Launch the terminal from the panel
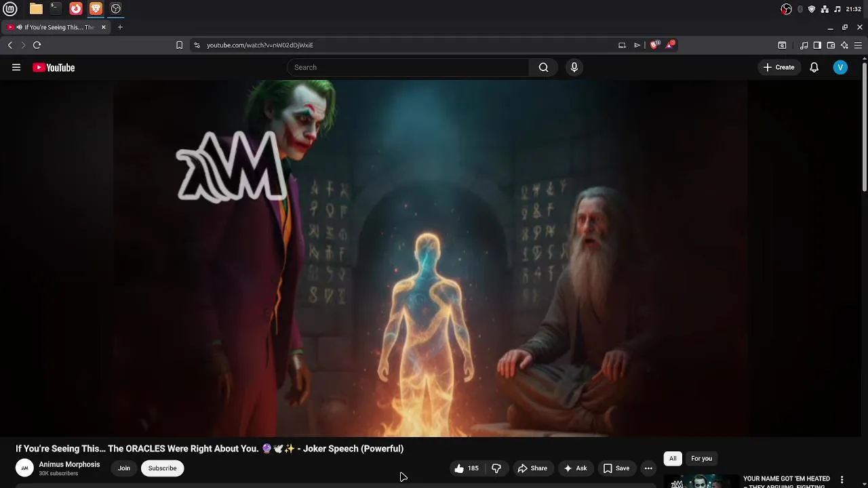The width and height of the screenshot is (868, 488). click(56, 9)
